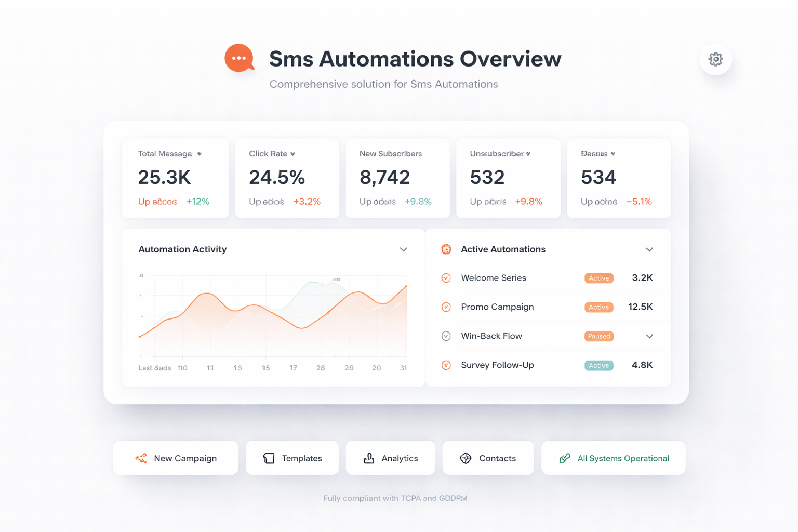Click the Active Automations header icon
Screen dimensions: 798x532
pos(446,249)
